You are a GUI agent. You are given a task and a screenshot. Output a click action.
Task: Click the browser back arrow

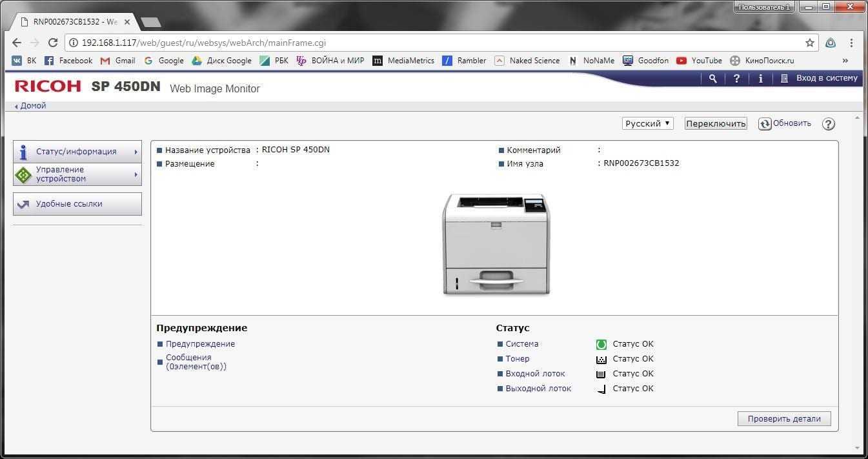[x=17, y=43]
